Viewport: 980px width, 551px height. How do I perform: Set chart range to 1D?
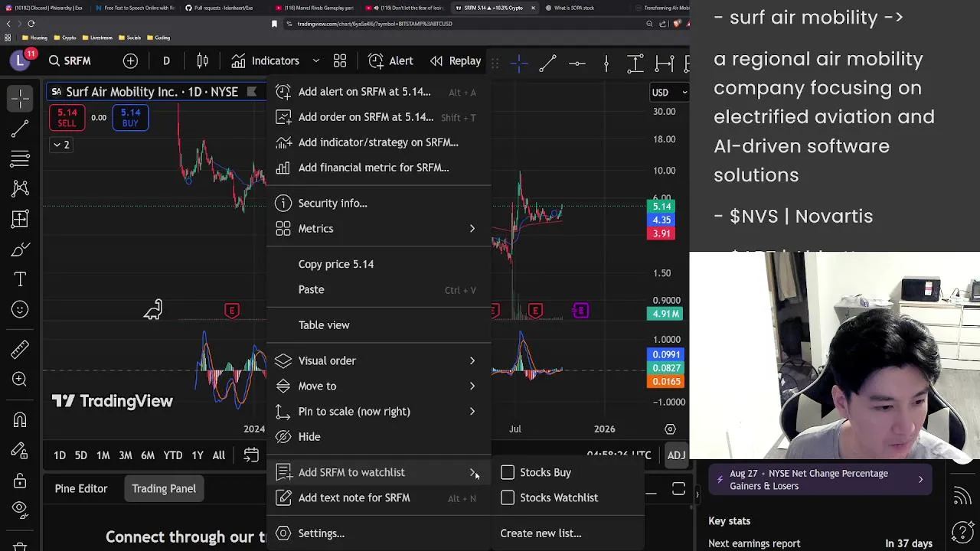[x=60, y=455]
